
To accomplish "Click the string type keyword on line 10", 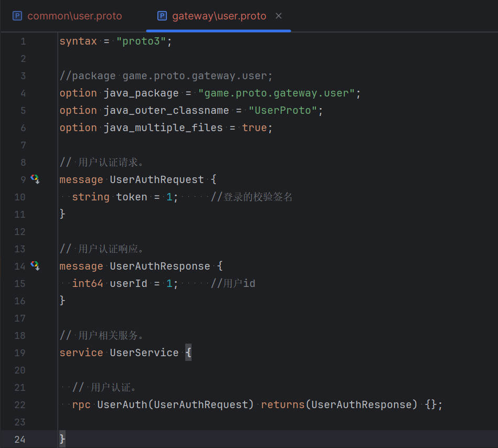I will [x=91, y=197].
